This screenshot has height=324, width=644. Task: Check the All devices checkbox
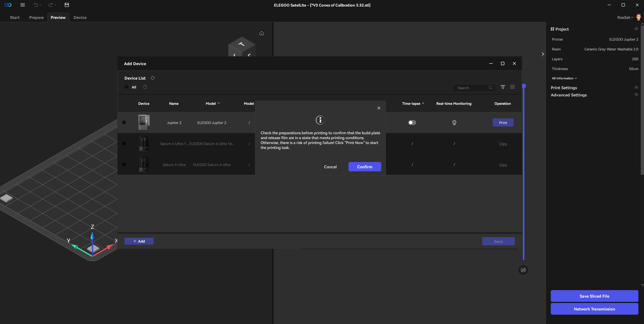(x=127, y=87)
